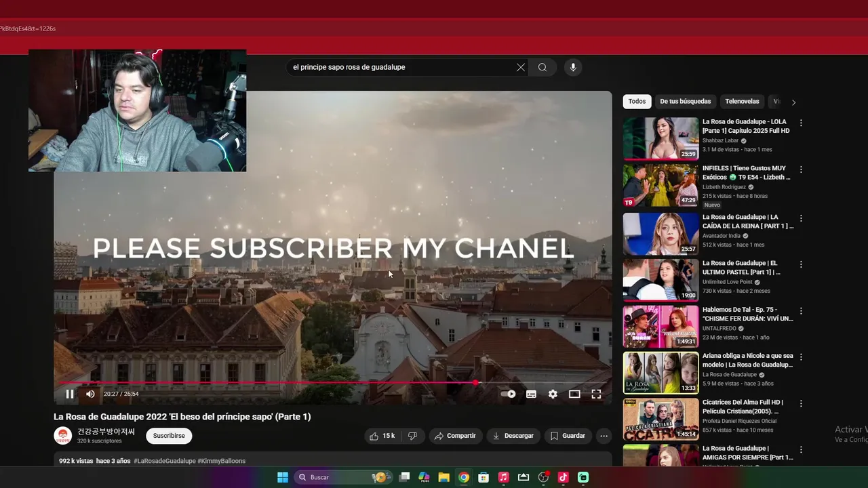
Task: Open the player settings gear
Action: (x=553, y=394)
